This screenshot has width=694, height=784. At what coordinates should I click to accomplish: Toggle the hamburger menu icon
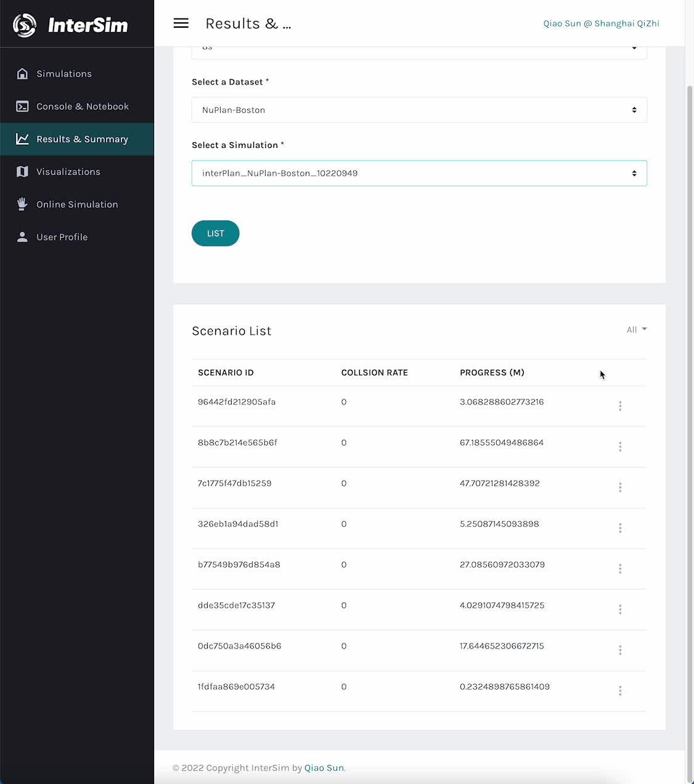tap(181, 23)
